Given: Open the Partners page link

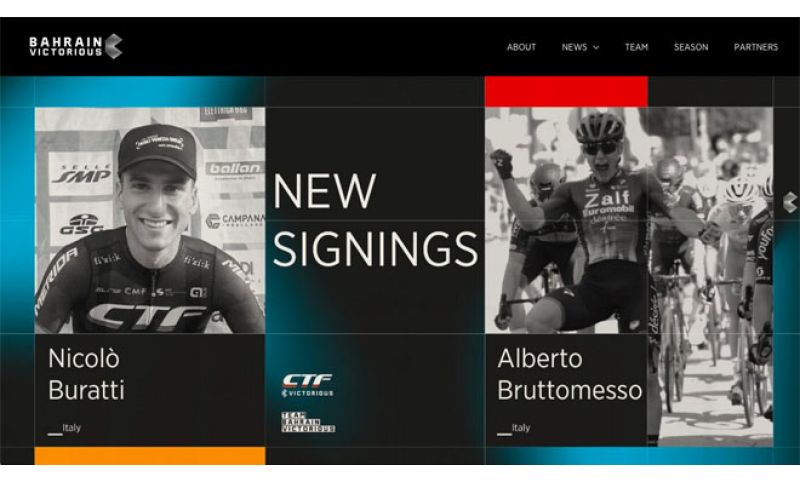Looking at the screenshot, I should coord(756,47).
